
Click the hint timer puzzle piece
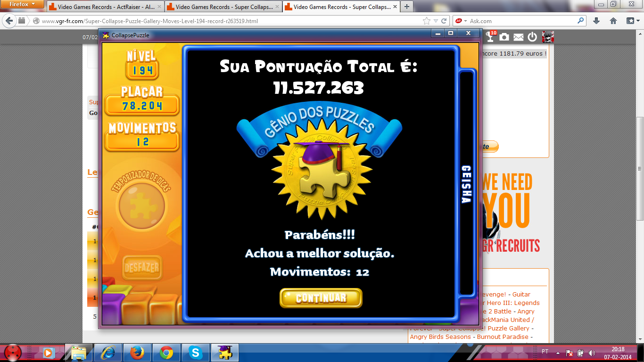(141, 206)
